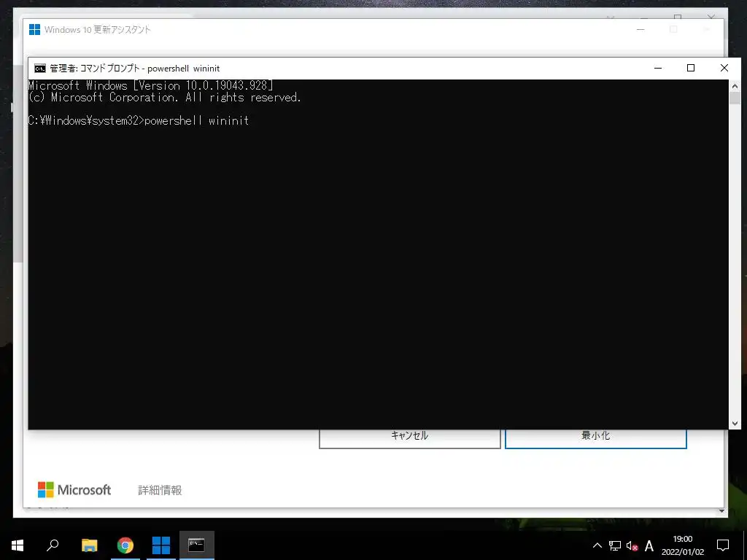Image resolution: width=747 pixels, height=560 pixels.
Task: Click the Command Prompt scrollbar up arrow
Action: click(x=735, y=86)
